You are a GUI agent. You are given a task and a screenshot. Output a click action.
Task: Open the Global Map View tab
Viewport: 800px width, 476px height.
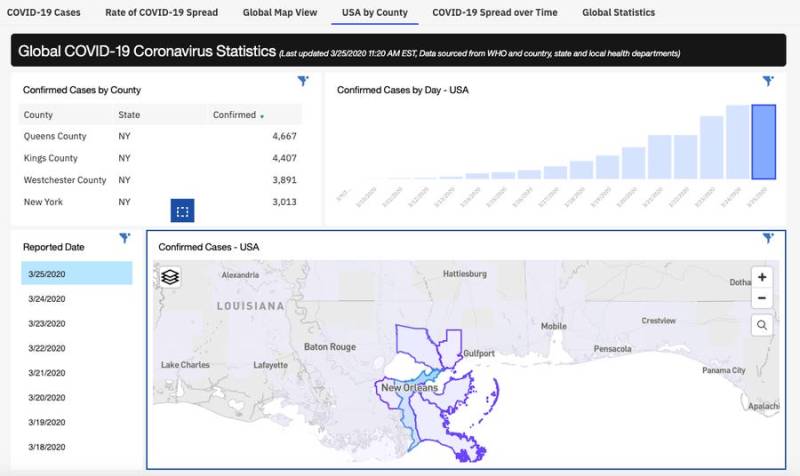280,13
